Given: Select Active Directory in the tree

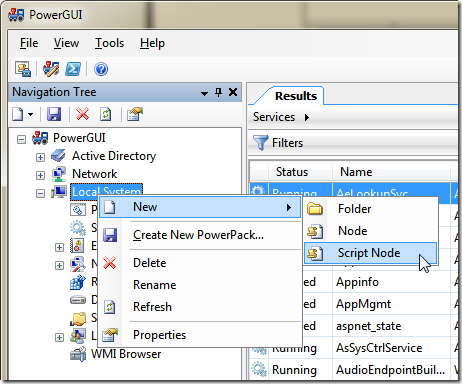Looking at the screenshot, I should (x=114, y=156).
